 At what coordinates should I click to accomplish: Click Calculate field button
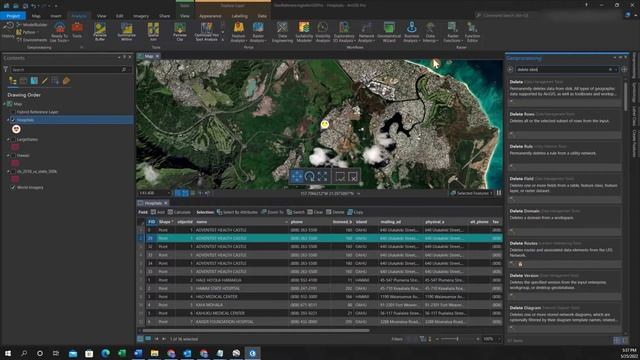coord(179,212)
